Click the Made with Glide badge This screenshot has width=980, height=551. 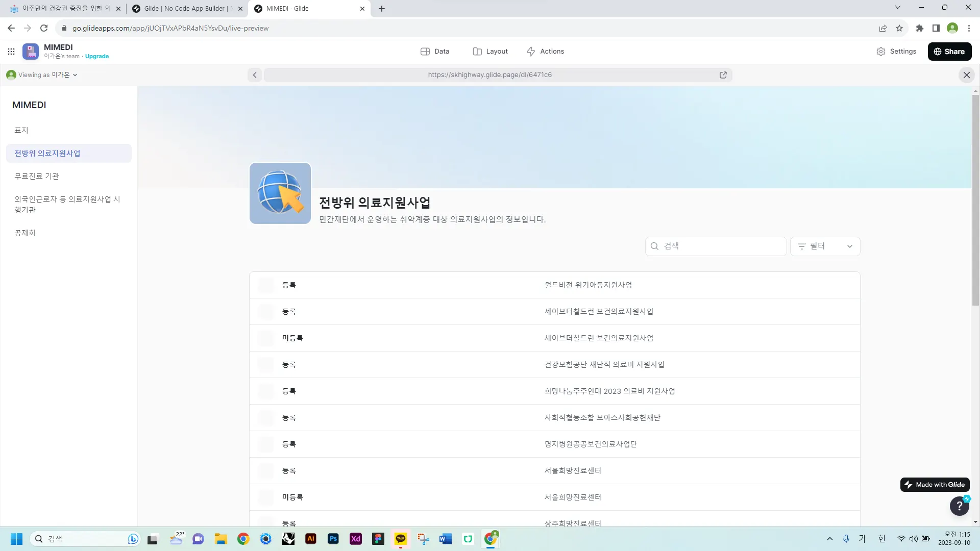935,485
